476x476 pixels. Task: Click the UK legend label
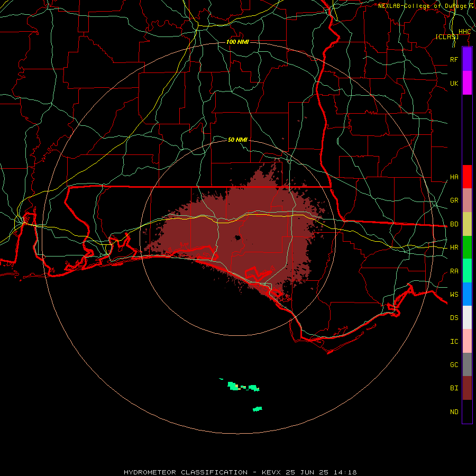454,83
